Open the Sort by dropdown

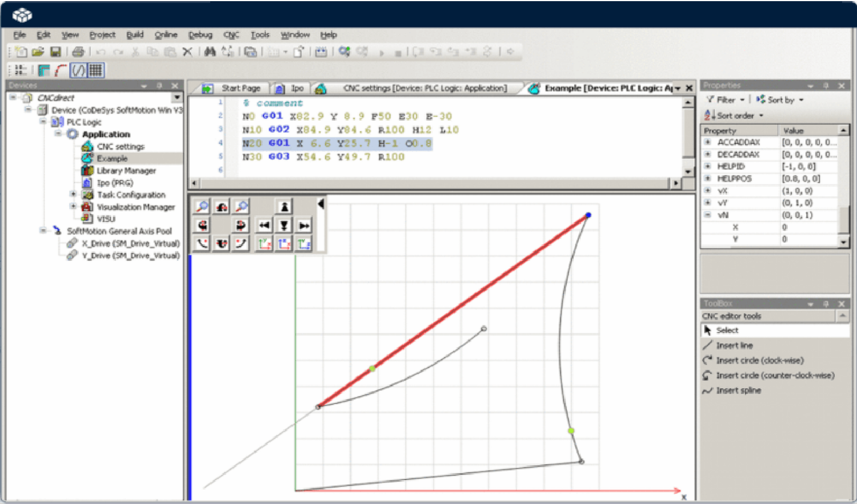[781, 100]
